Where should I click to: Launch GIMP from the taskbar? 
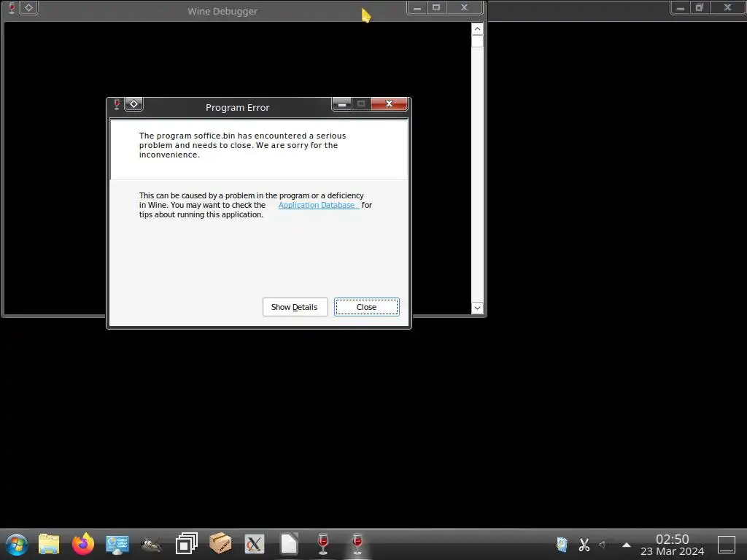coord(152,544)
